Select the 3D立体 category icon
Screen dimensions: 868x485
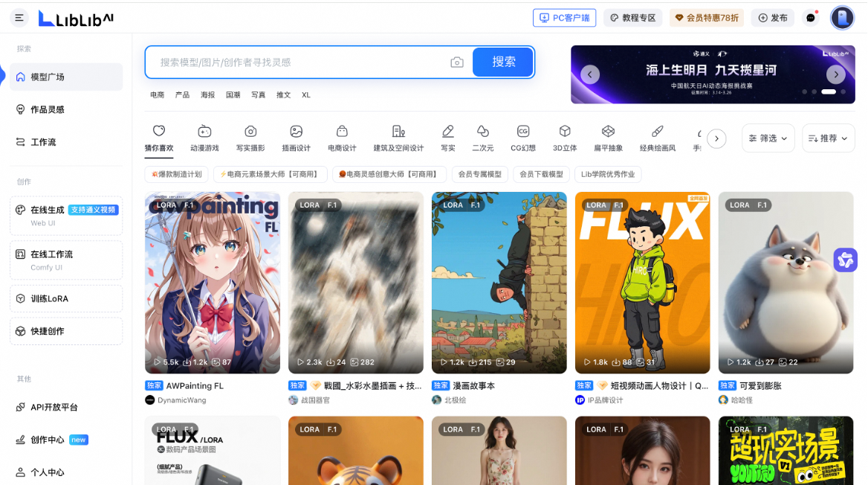(x=564, y=132)
